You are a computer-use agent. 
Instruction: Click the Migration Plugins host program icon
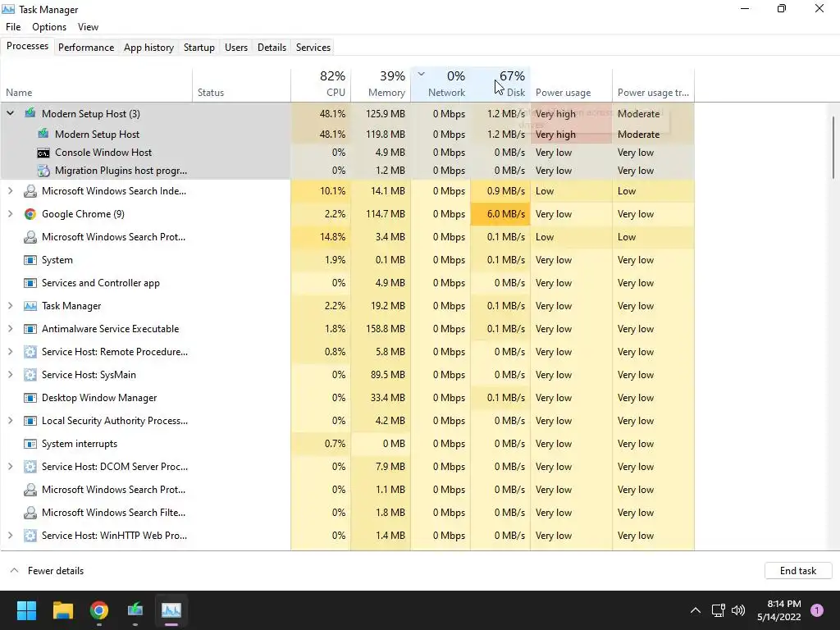43,171
